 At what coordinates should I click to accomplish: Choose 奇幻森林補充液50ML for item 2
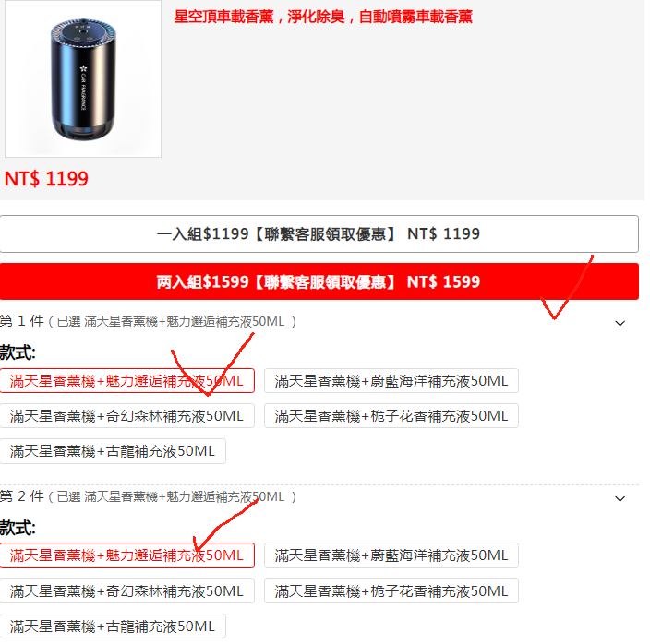click(x=126, y=591)
